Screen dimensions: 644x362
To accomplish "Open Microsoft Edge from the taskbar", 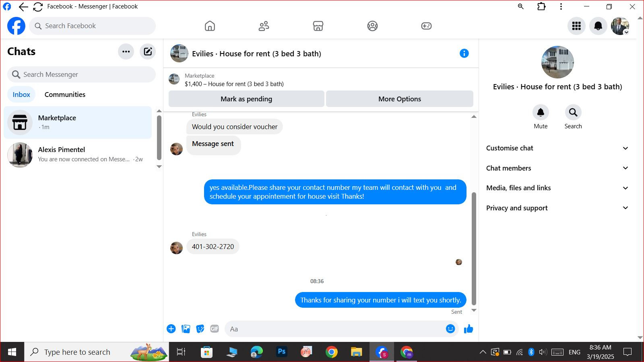I will click(256, 352).
